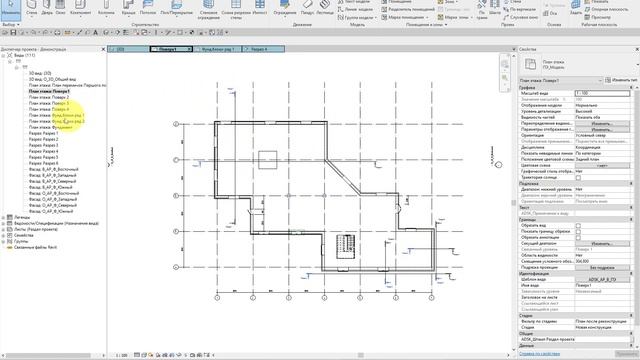Toggle the Обрезать вид checkbox
Image resolution: width=640 pixels, height=360 pixels.
[578, 225]
